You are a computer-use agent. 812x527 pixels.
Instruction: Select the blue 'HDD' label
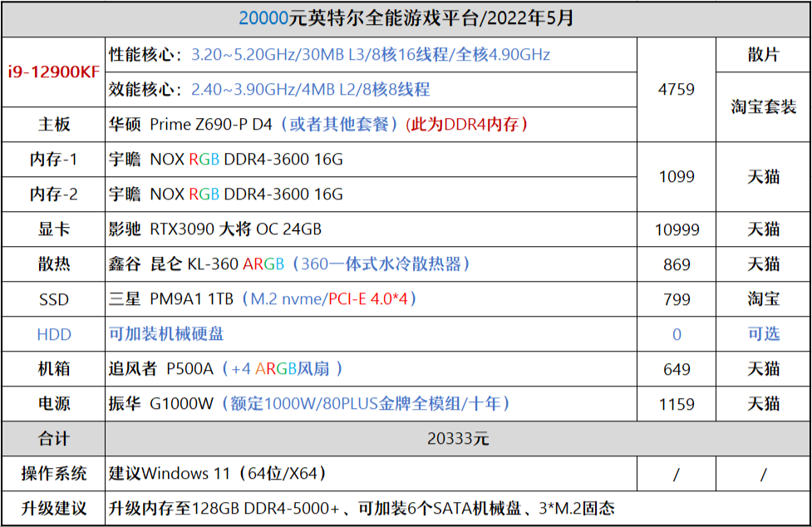coord(54,334)
